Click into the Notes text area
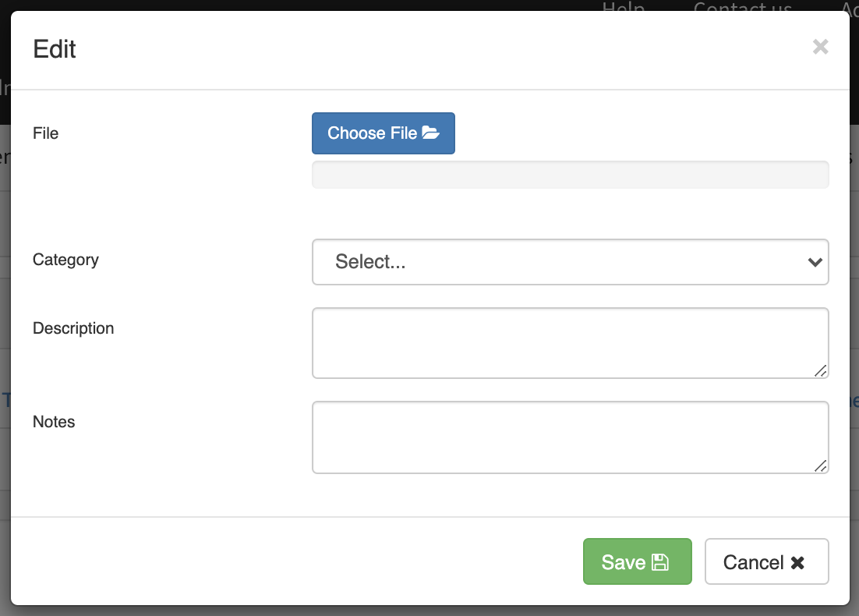The width and height of the screenshot is (859, 616). (570, 437)
